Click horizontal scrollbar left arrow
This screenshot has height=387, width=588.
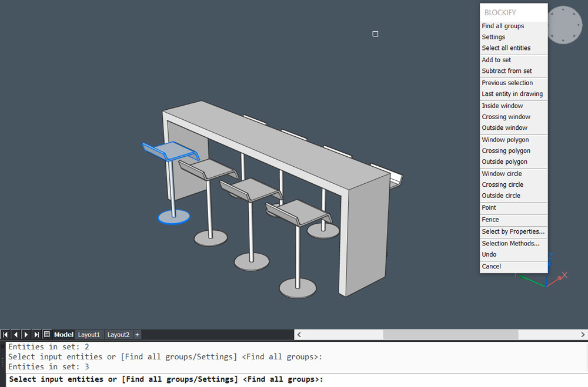click(299, 335)
